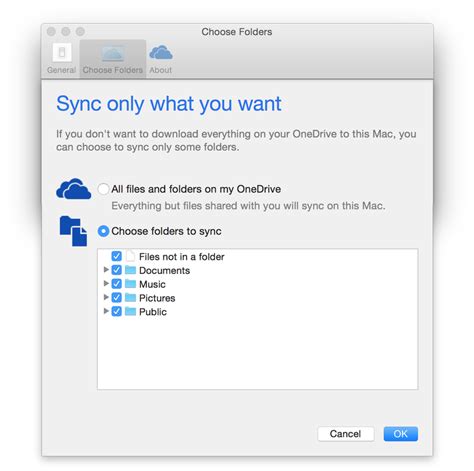Image resolution: width=474 pixels, height=471 pixels.
Task: Switch to the About tab label
Action: (x=161, y=70)
